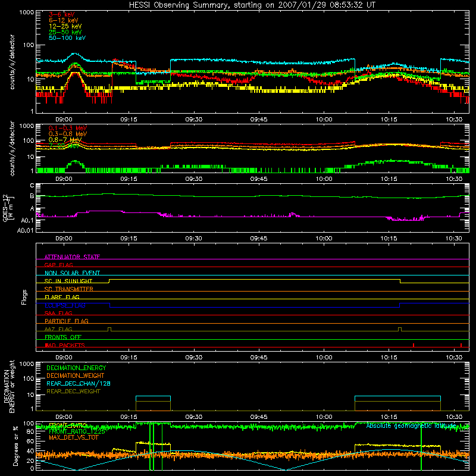
Task: Select the 'ATTENUATOR_STATE' flag label
Action: (72, 257)
